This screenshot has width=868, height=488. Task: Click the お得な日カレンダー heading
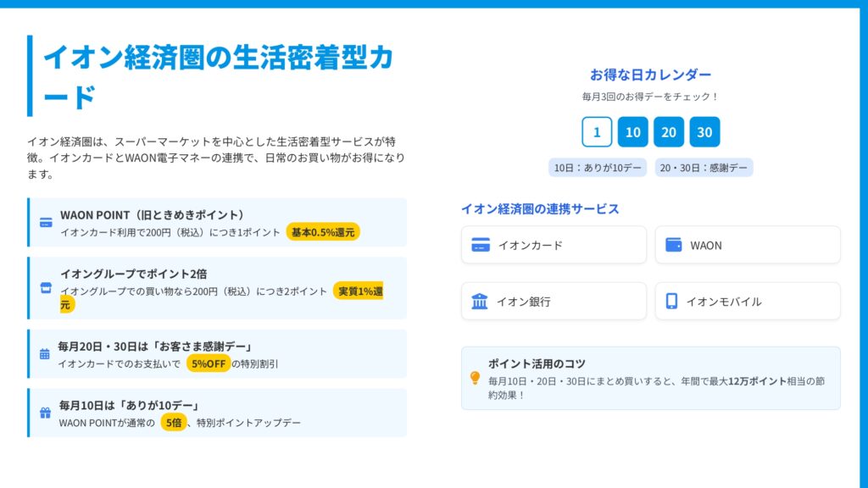pos(650,75)
